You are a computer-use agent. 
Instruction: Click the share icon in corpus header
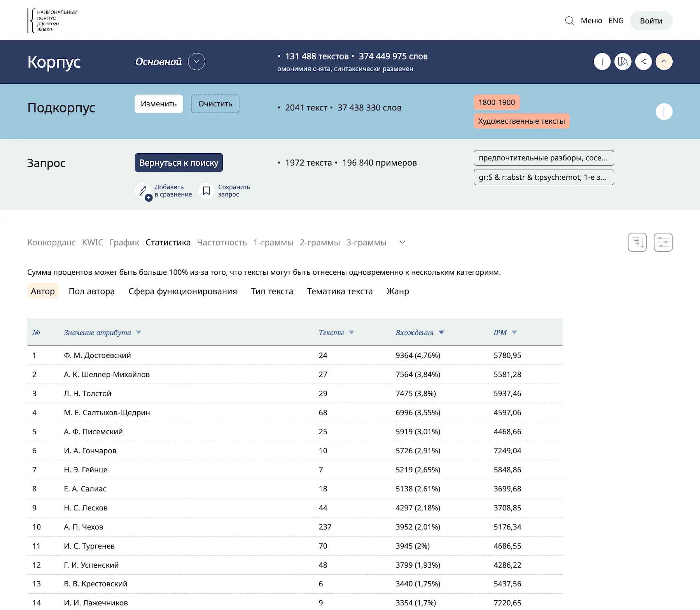[643, 61]
